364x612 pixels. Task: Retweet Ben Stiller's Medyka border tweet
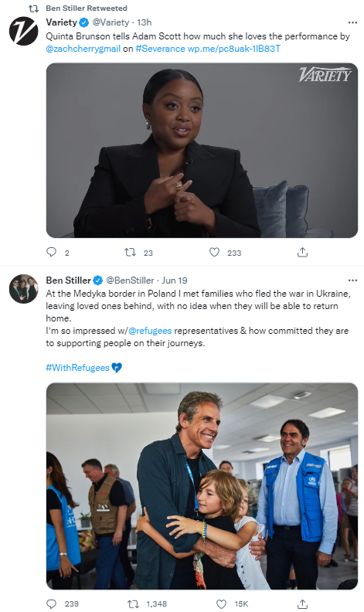point(134,603)
